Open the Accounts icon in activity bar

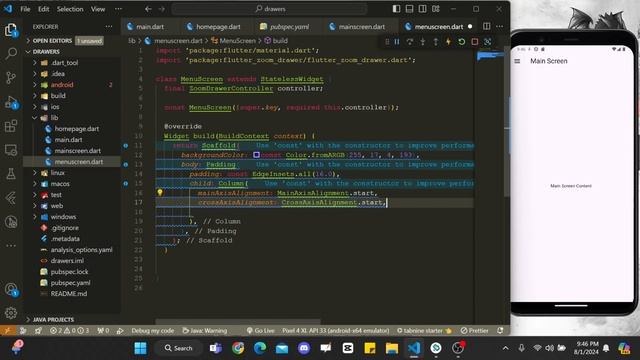point(11,289)
